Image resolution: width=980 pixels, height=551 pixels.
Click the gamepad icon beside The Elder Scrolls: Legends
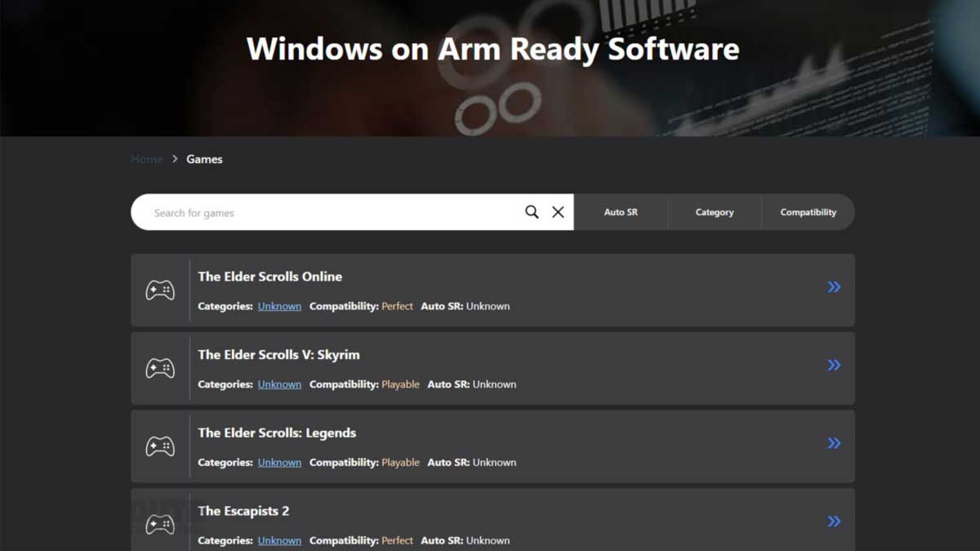160,447
